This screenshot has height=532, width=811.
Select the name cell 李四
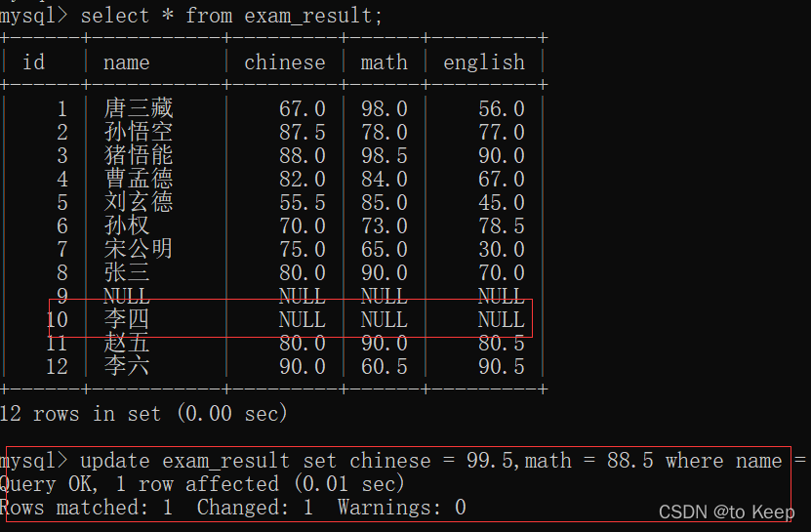127,319
